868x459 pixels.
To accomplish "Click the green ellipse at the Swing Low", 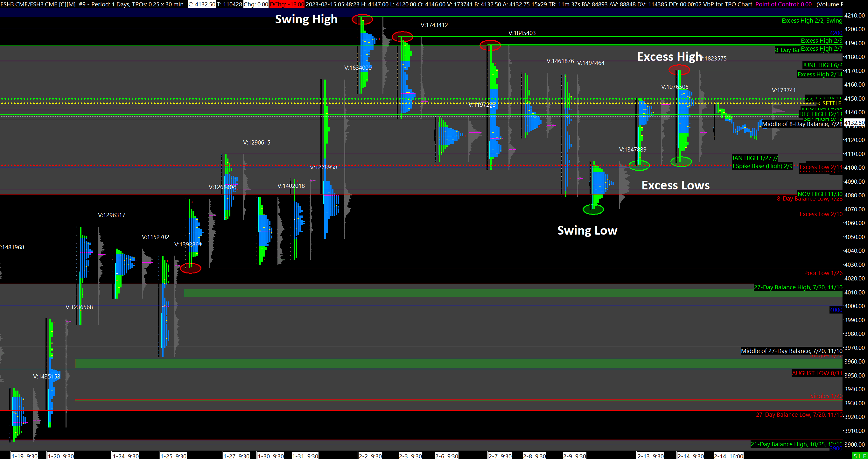I will (x=593, y=210).
